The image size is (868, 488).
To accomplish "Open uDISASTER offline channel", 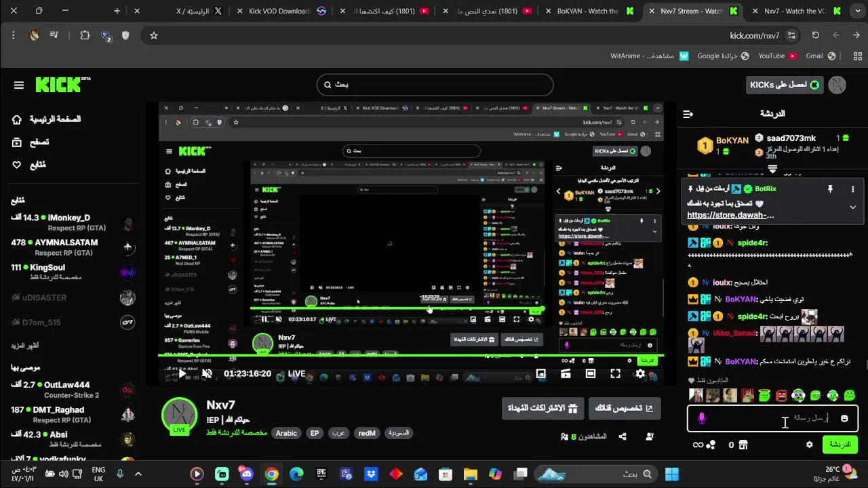I will tap(72, 298).
